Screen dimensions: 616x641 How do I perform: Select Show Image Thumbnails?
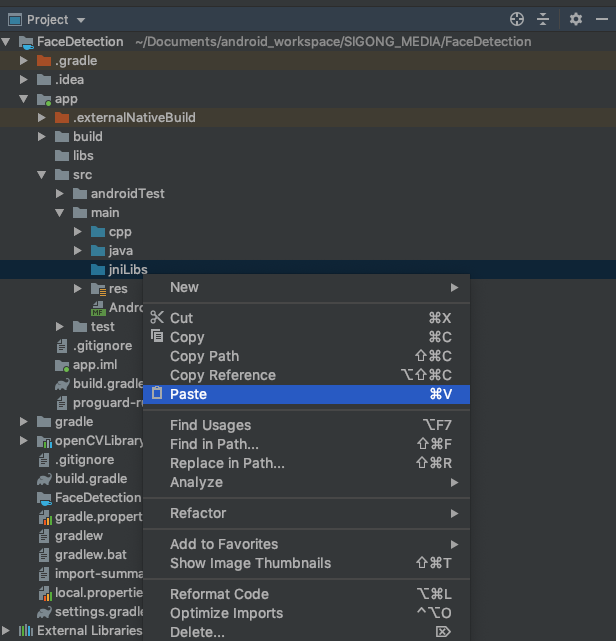tap(306, 563)
